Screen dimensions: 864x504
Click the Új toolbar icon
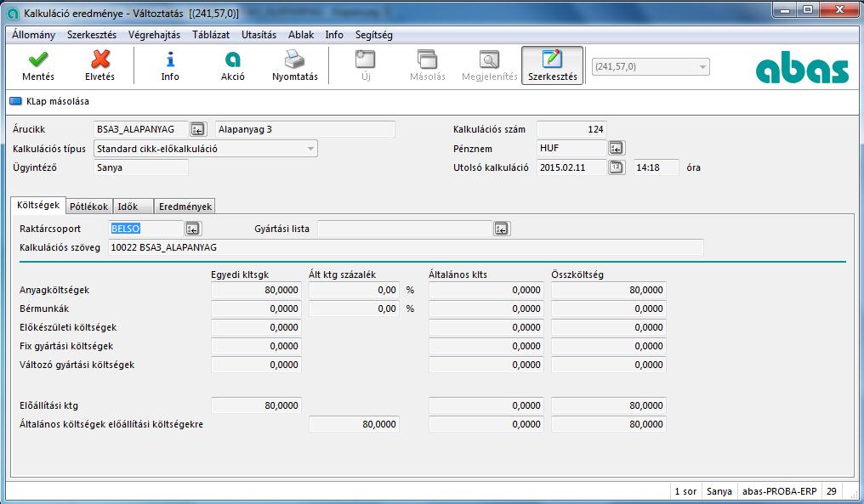click(366, 59)
